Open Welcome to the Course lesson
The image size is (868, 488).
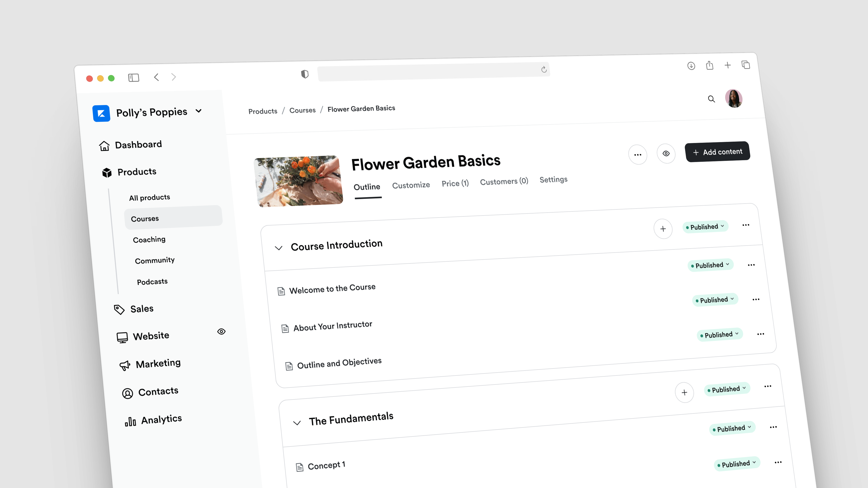coord(332,289)
